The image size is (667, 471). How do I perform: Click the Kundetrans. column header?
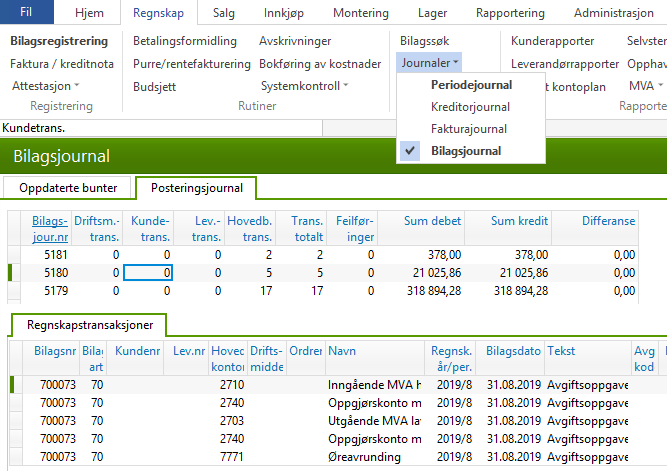148,228
